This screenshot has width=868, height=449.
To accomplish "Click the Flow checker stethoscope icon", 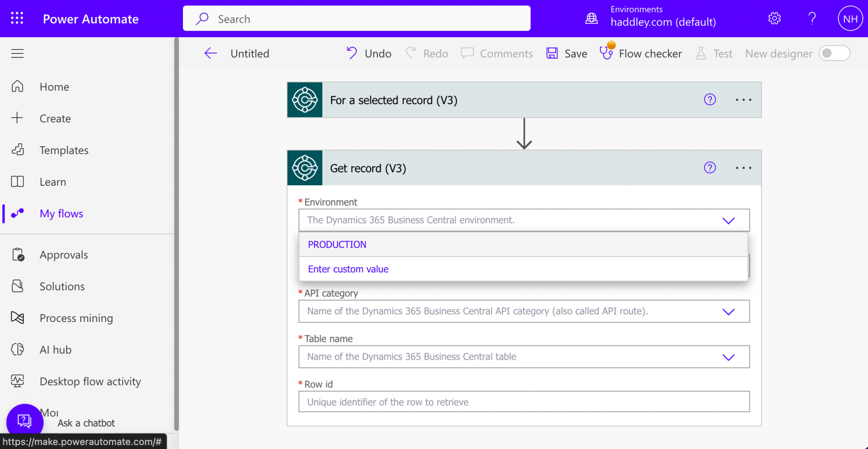I will click(606, 53).
